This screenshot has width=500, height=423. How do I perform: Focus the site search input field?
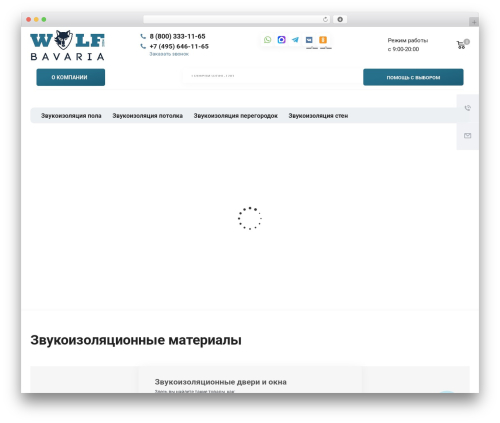tap(272, 76)
